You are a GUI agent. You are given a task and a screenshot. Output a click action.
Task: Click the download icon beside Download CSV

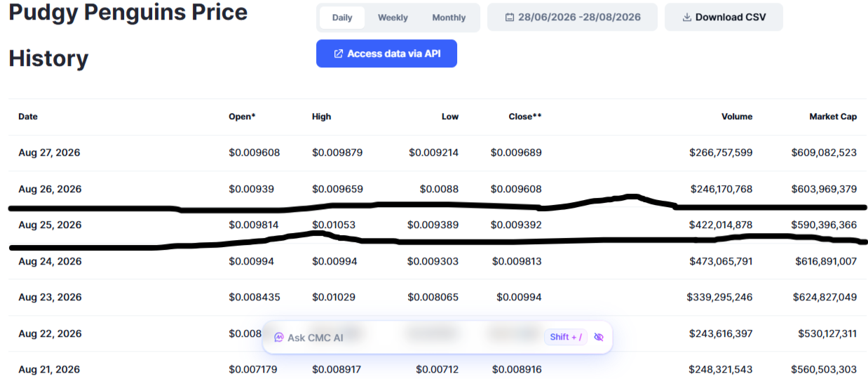687,18
